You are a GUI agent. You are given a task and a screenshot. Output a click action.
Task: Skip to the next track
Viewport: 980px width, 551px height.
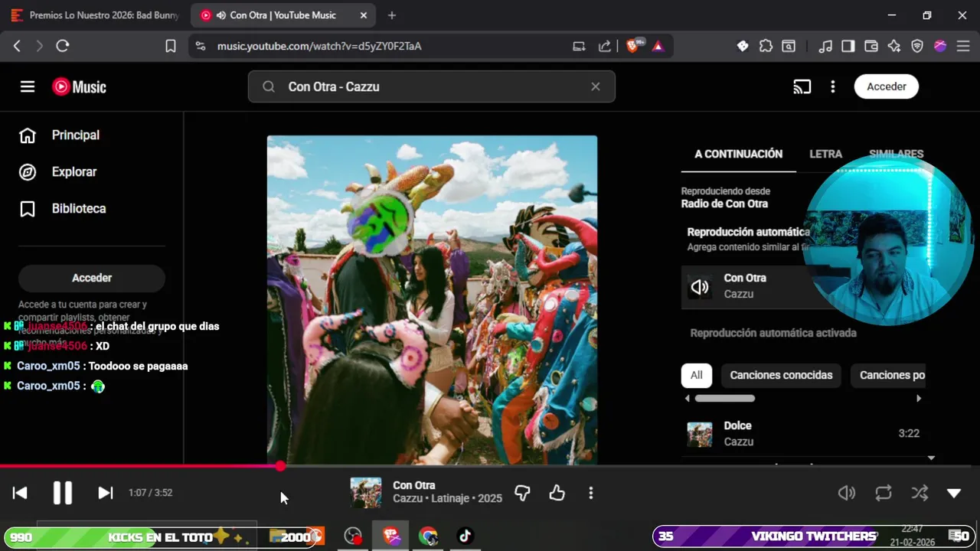pos(106,493)
